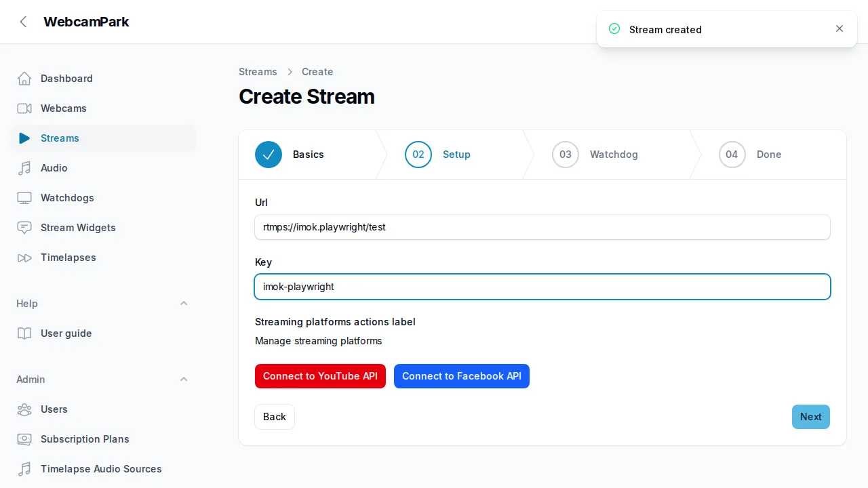The image size is (868, 488).
Task: Click the Streams play icon
Action: 24,138
